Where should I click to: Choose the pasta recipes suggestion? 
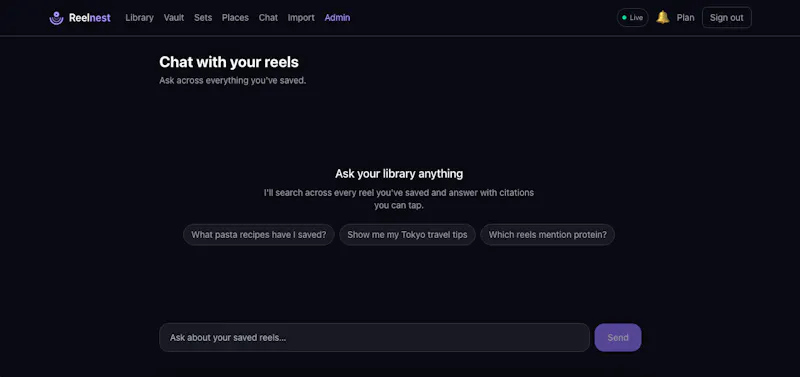[x=259, y=235]
